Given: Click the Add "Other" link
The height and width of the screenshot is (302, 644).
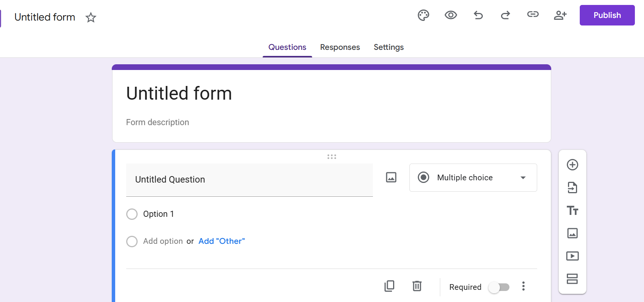Looking at the screenshot, I should pos(222,241).
